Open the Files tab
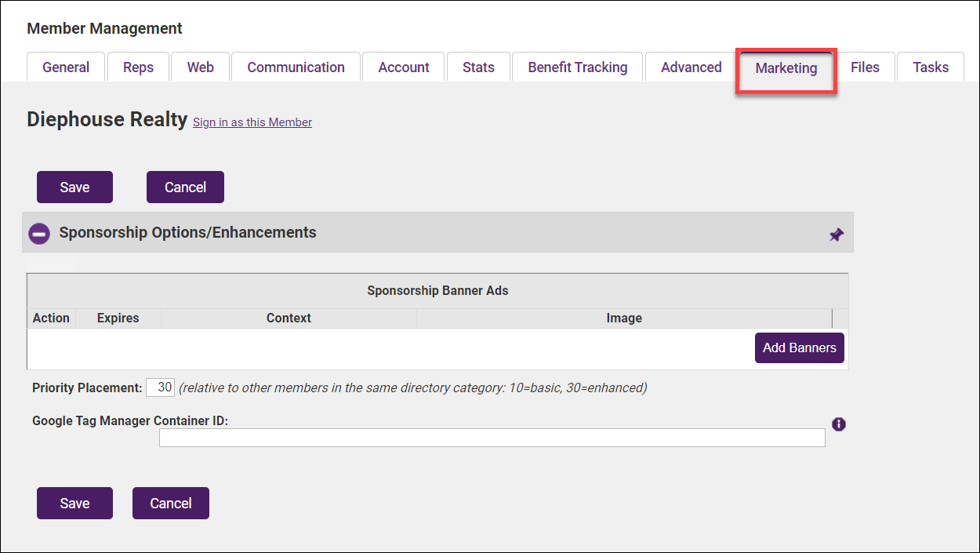The width and height of the screenshot is (980, 553). [x=865, y=67]
